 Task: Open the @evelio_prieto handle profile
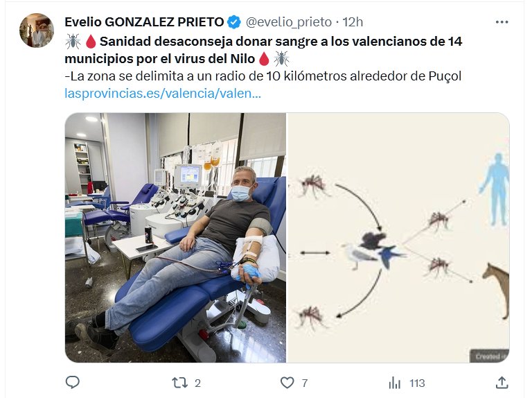tap(288, 22)
